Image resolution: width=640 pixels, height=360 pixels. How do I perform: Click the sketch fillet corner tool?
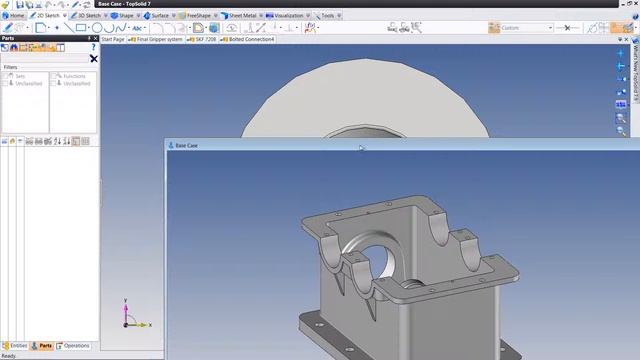point(157,28)
